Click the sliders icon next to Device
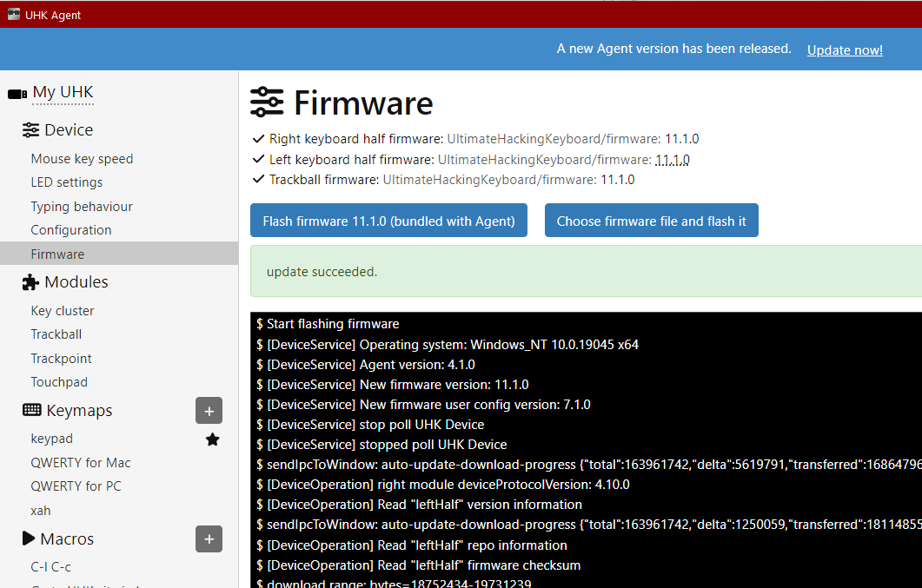Image resolution: width=922 pixels, height=588 pixels. 30,129
